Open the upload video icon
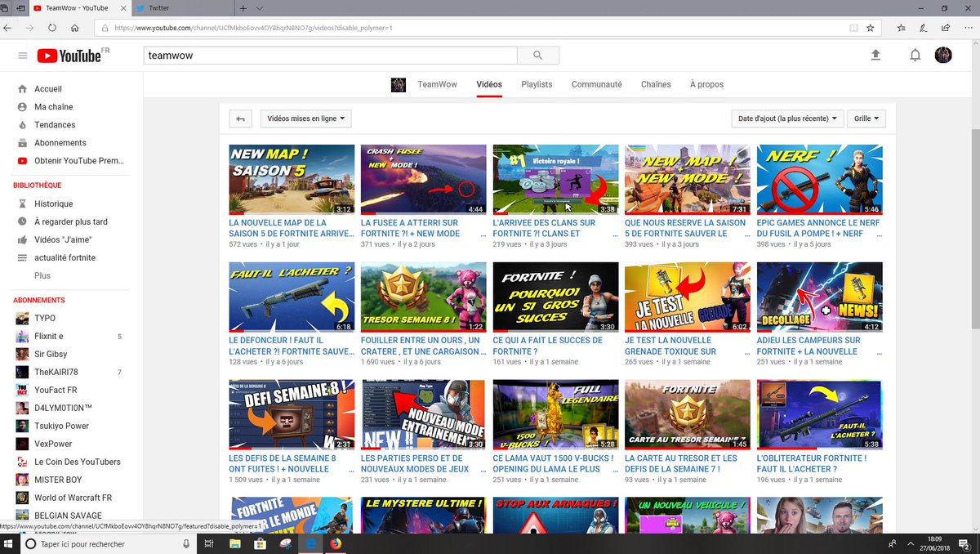 tap(875, 55)
